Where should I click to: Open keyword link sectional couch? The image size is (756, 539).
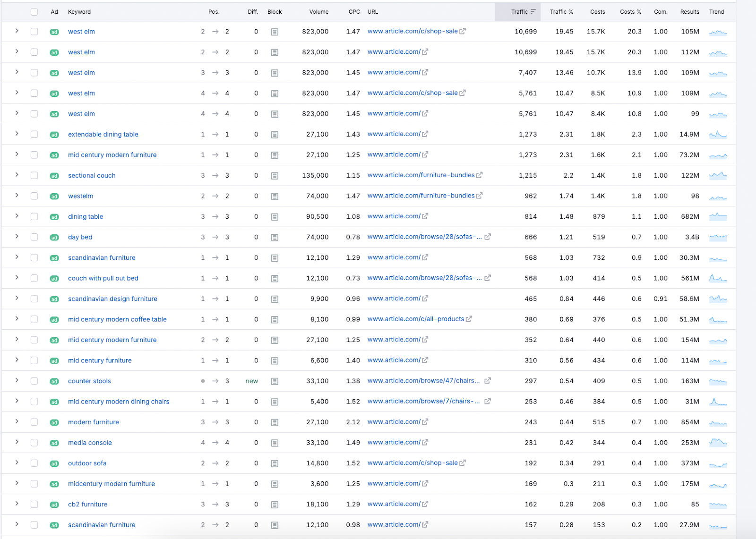coord(92,176)
